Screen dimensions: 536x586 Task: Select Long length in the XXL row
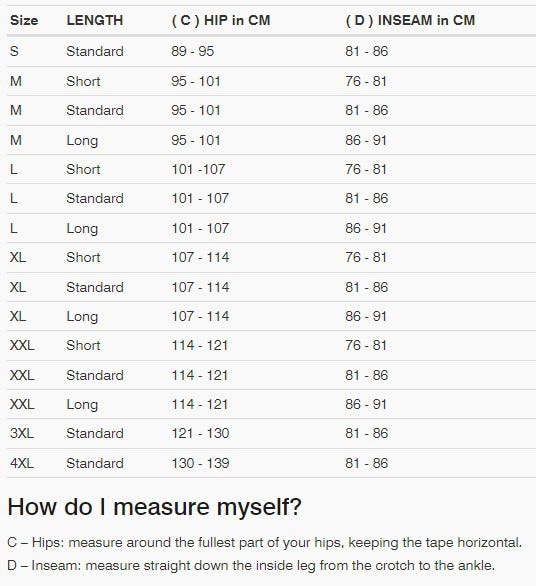(x=82, y=405)
